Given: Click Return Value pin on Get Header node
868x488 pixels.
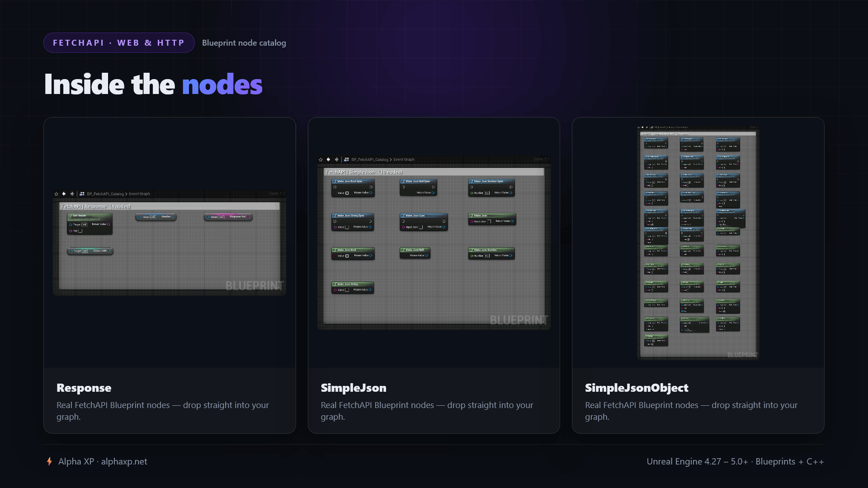Looking at the screenshot, I should [108, 225].
